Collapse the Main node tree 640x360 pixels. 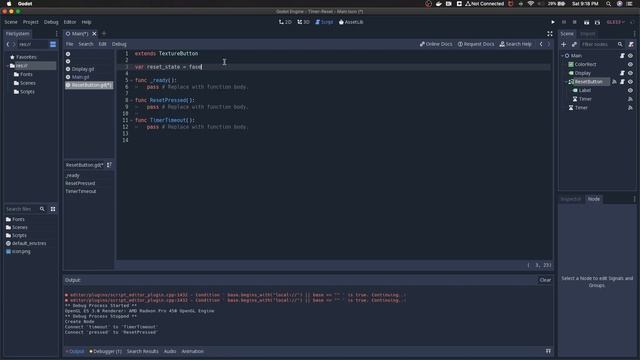[x=562, y=56]
